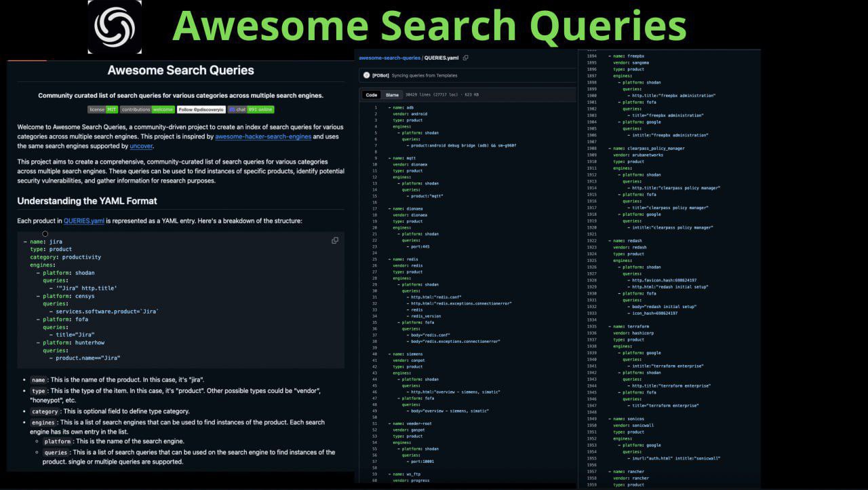
Task: Select line number 1 in code view
Action: click(375, 107)
